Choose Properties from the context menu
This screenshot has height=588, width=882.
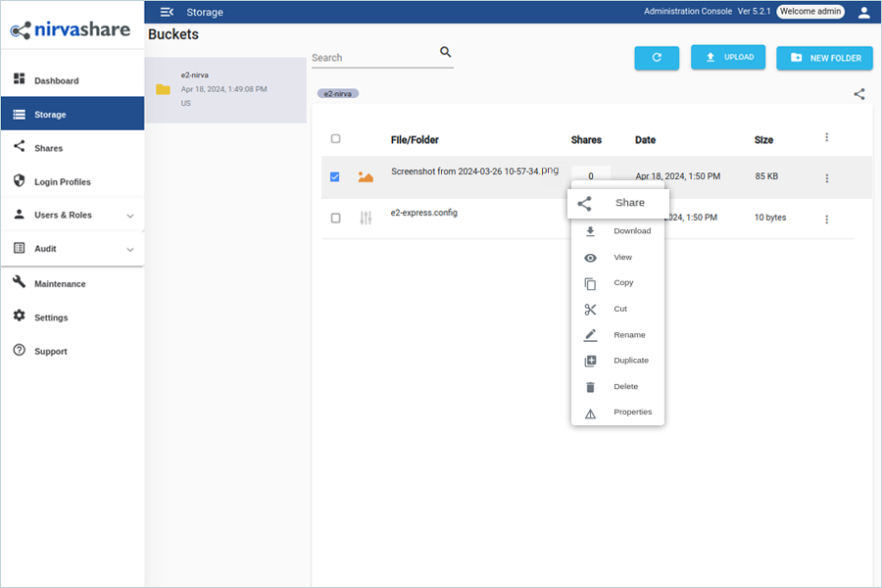click(617, 412)
